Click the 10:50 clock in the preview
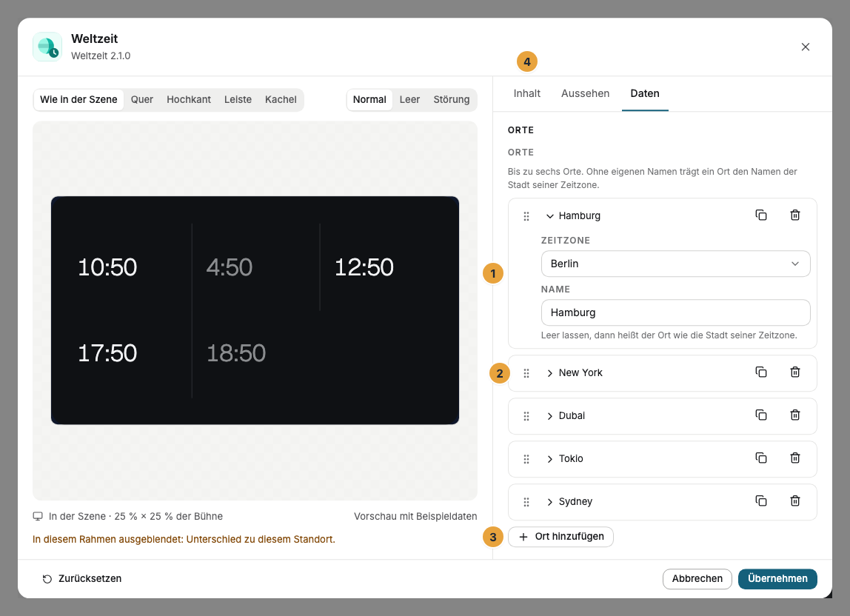 pyautogui.click(x=107, y=267)
